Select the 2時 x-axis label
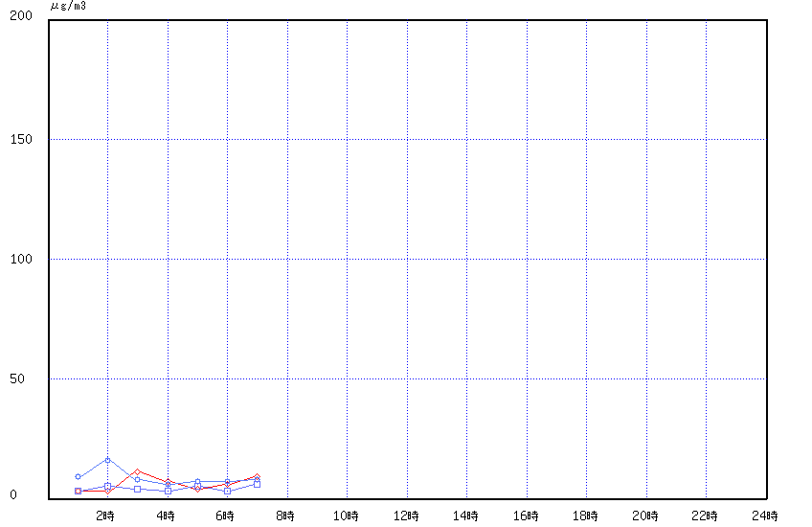This screenshot has width=812, height=527. click(x=105, y=516)
